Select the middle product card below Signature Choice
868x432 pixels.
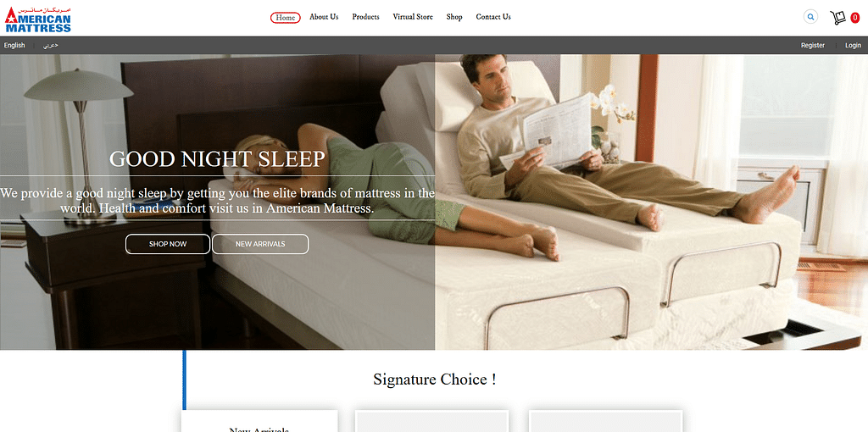431,421
